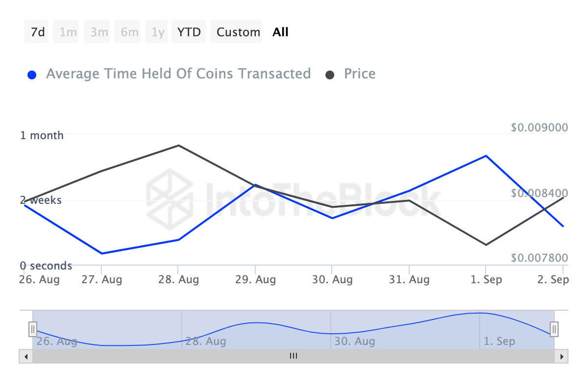Toggle the blue Average Time Held legend dot
Image resolution: width=588 pixels, height=392 pixels.
pos(32,75)
